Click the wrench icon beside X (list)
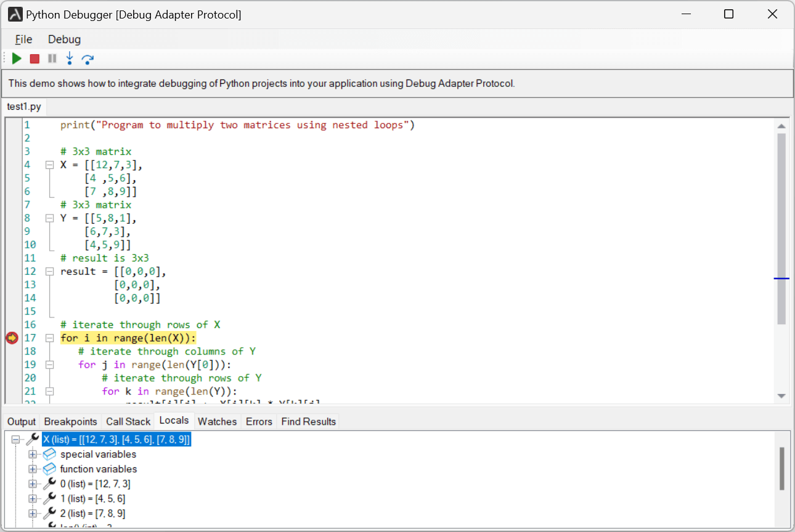Screen dimensions: 795x532 (33, 440)
